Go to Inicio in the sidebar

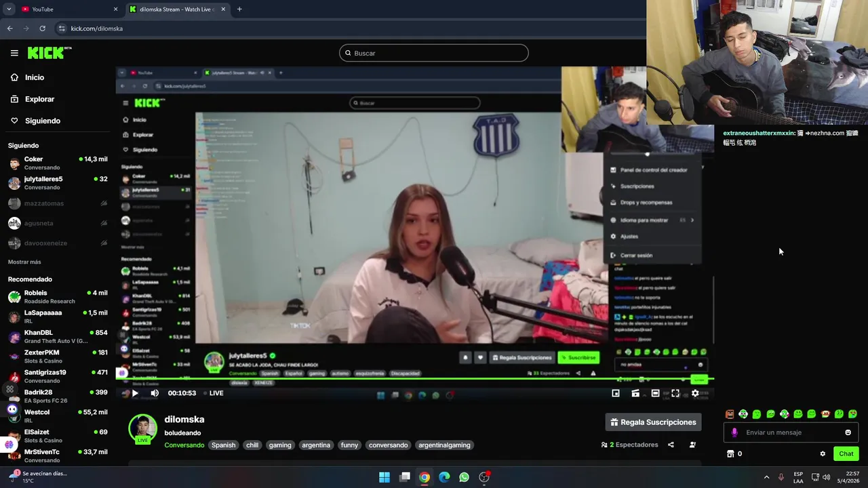[35, 77]
